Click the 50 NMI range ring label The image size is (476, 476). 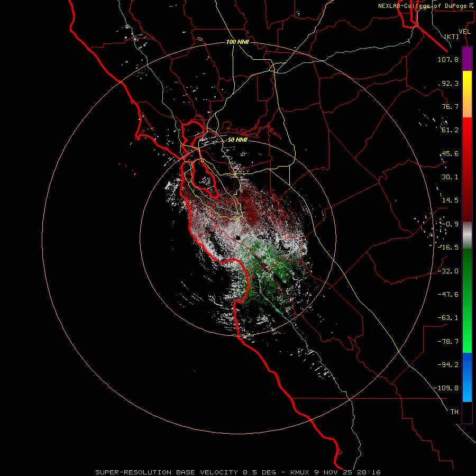click(237, 140)
